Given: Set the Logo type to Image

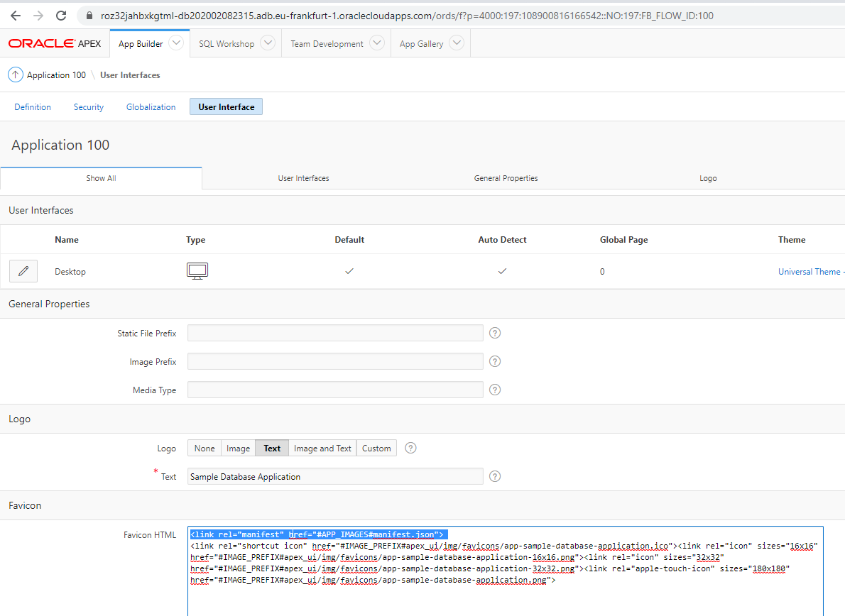Looking at the screenshot, I should [x=238, y=448].
